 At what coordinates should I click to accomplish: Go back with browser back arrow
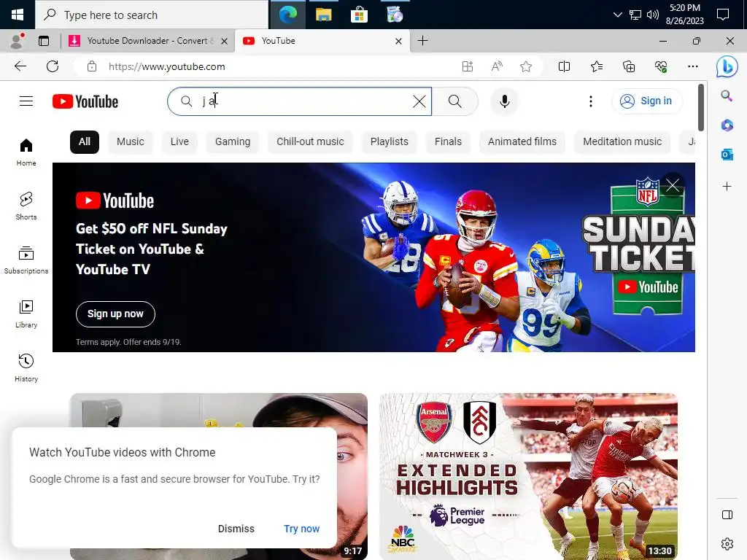coord(20,66)
